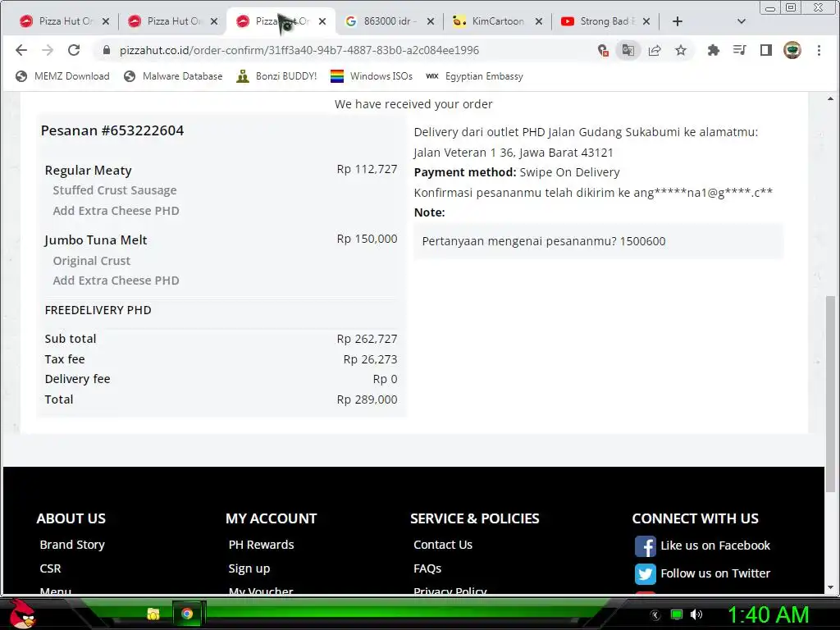Open the blocked content icon in address bar

pos(603,50)
